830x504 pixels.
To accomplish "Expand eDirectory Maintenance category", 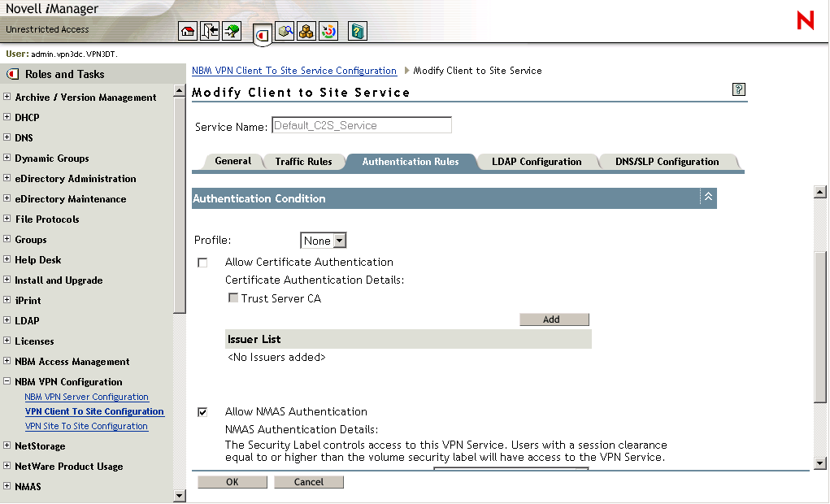I will [7, 198].
